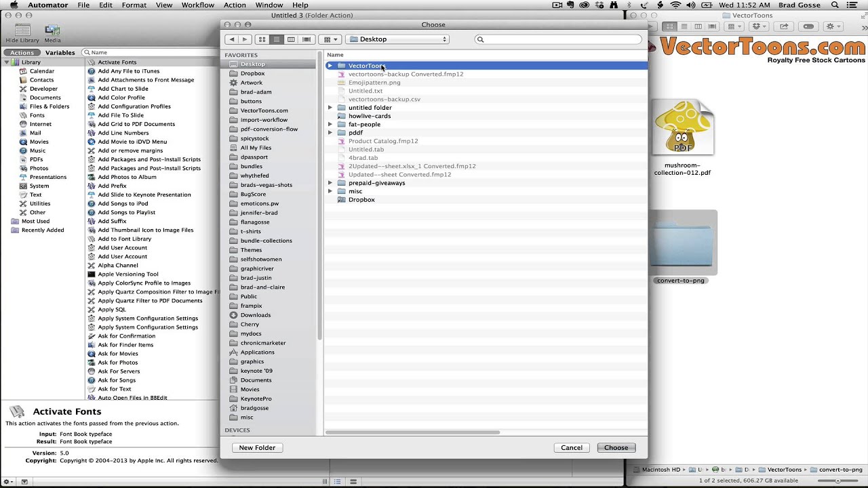Select PDFs category in Library
The height and width of the screenshot is (488, 868).
(x=37, y=159)
